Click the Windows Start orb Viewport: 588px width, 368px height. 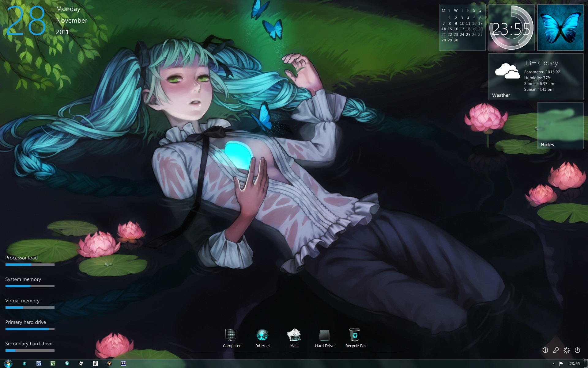click(8, 364)
